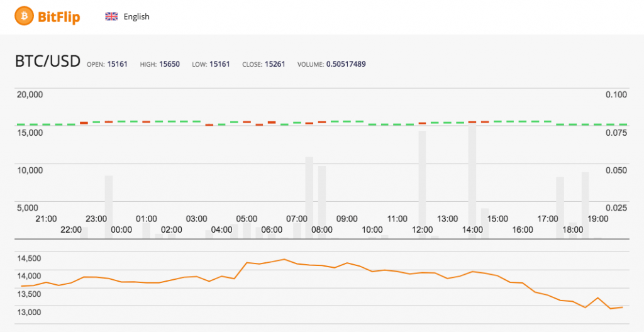The width and height of the screenshot is (644, 332).
Task: Select the 19:00 time axis label
Action: tap(597, 219)
